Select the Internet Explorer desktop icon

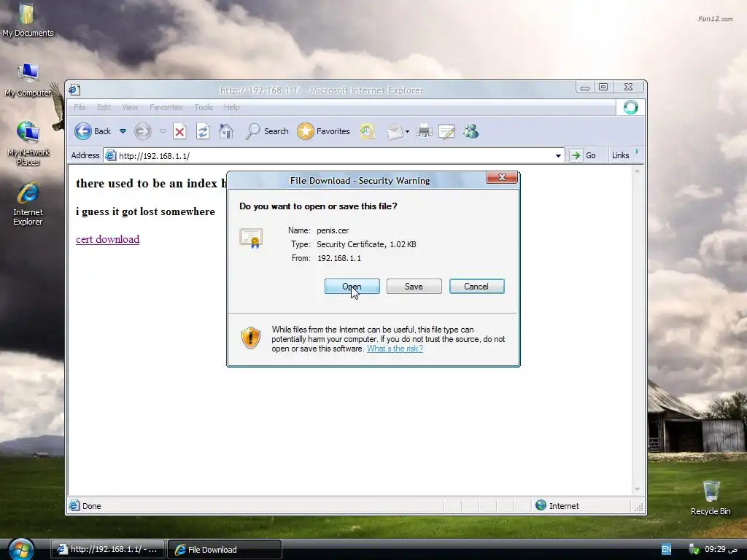[28, 204]
